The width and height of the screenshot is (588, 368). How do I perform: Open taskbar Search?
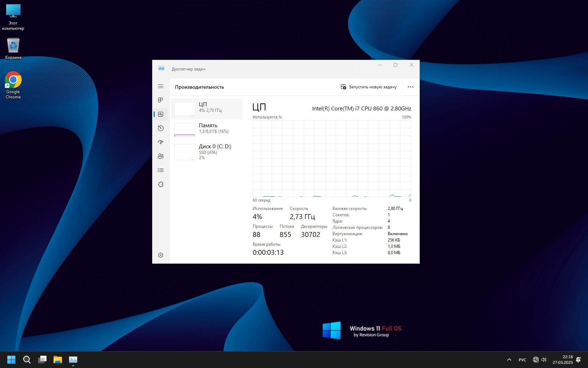click(x=27, y=360)
